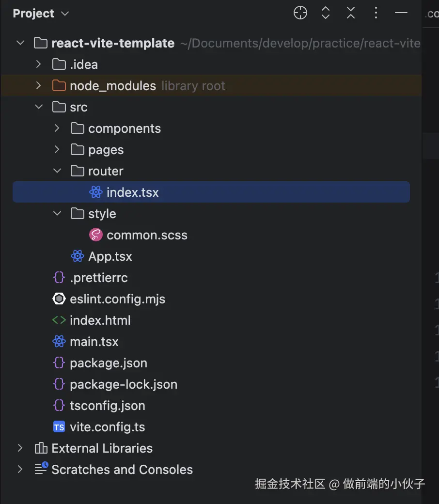439x504 pixels.
Task: Click the TS icon beside vite.config.ts
Action: tap(59, 427)
